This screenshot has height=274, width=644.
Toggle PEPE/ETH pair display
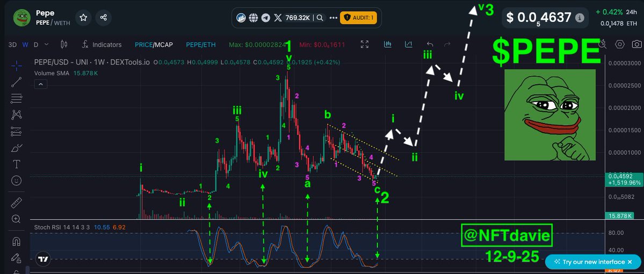pos(200,45)
